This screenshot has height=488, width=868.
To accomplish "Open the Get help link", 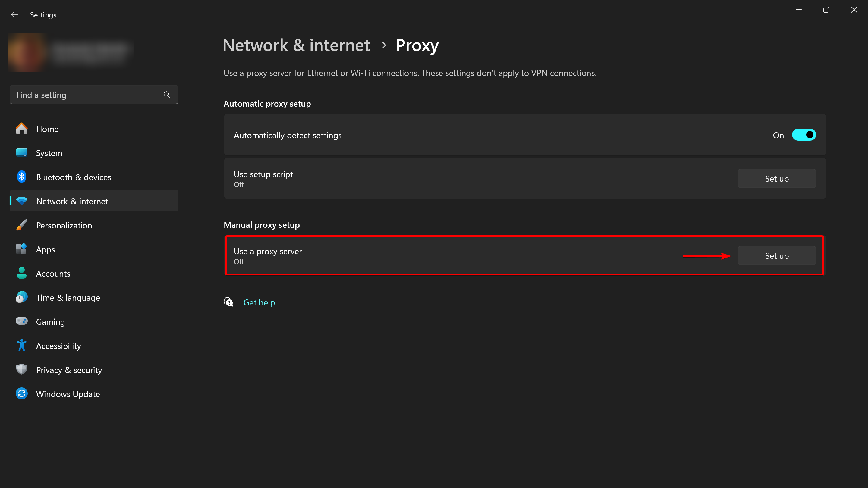I will pyautogui.click(x=259, y=302).
